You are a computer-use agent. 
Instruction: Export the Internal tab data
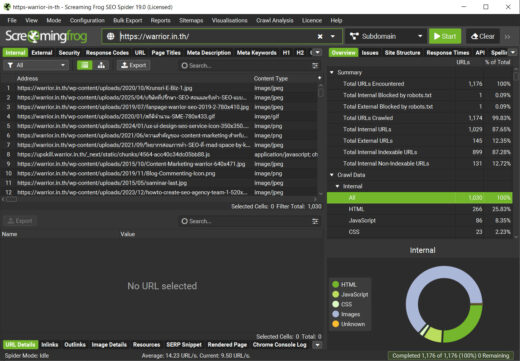pyautogui.click(x=133, y=65)
